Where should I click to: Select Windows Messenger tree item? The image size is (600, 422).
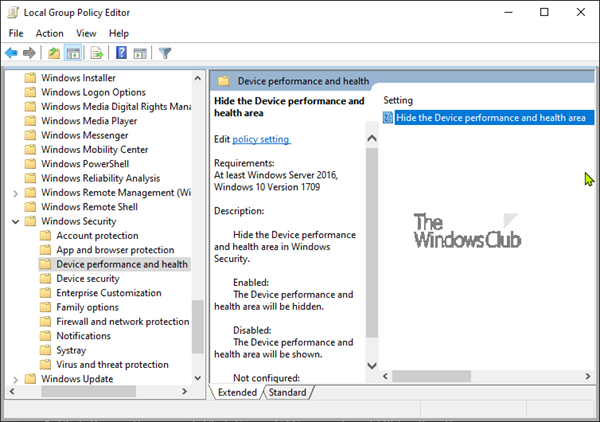click(85, 135)
